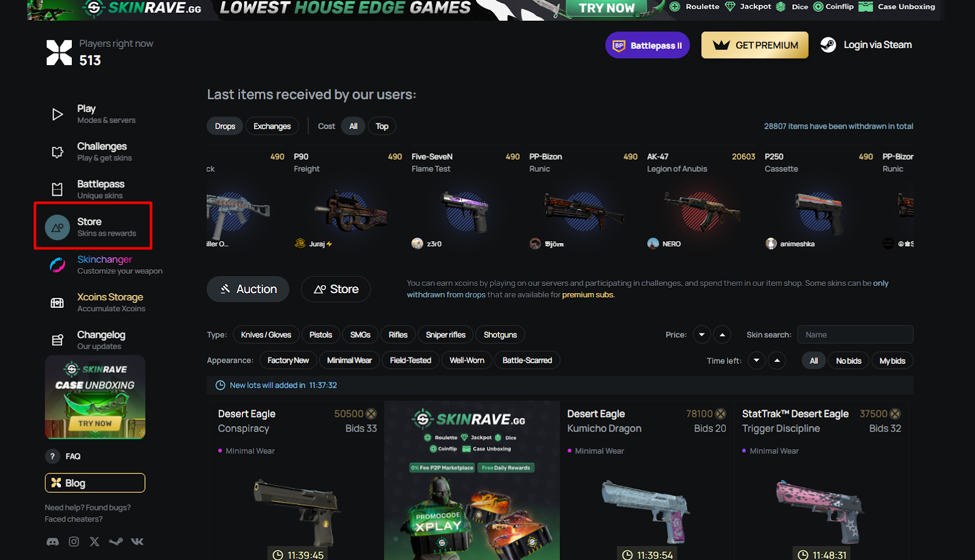Enable the No bids filter
The height and width of the screenshot is (560, 975).
point(848,361)
